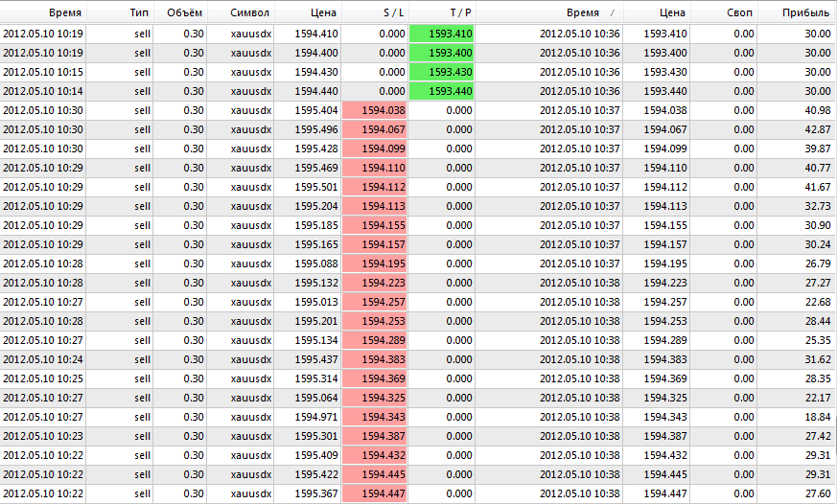Select green T/P cell 1593.400
Image resolution: width=837 pixels, height=504 pixels.
tap(441, 53)
